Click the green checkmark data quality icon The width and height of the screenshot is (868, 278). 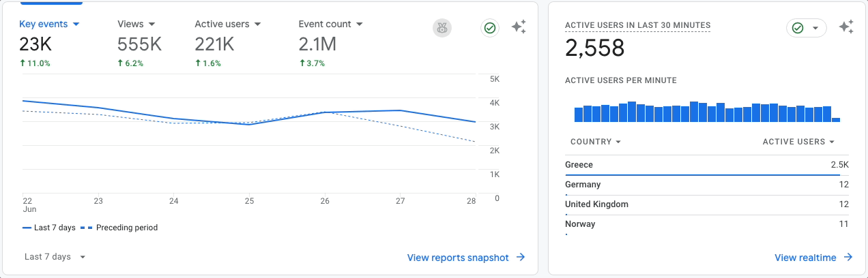tap(489, 28)
